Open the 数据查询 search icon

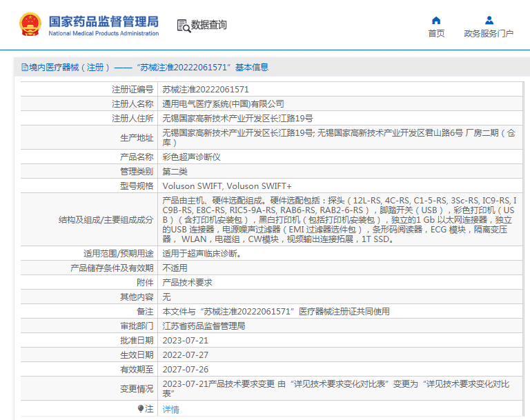(184, 26)
